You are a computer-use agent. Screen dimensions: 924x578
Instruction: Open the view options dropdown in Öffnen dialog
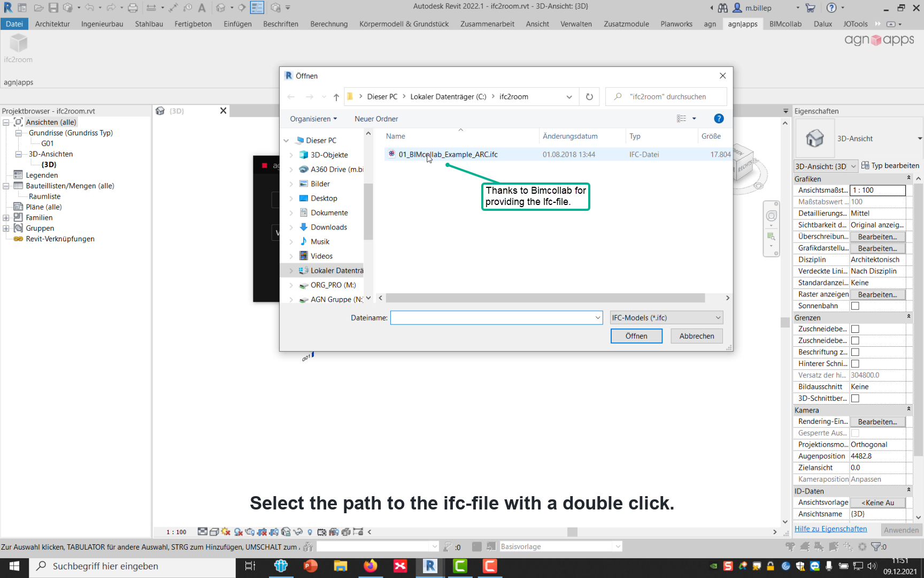[694, 119]
